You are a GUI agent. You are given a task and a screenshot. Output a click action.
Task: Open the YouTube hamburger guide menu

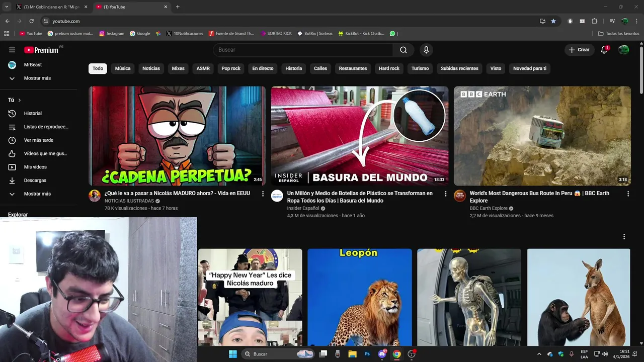12,50
